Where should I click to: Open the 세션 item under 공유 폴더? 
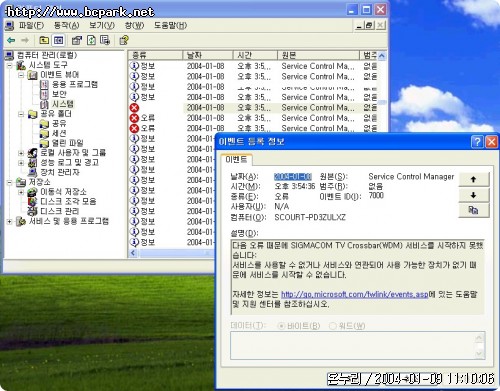click(59, 133)
